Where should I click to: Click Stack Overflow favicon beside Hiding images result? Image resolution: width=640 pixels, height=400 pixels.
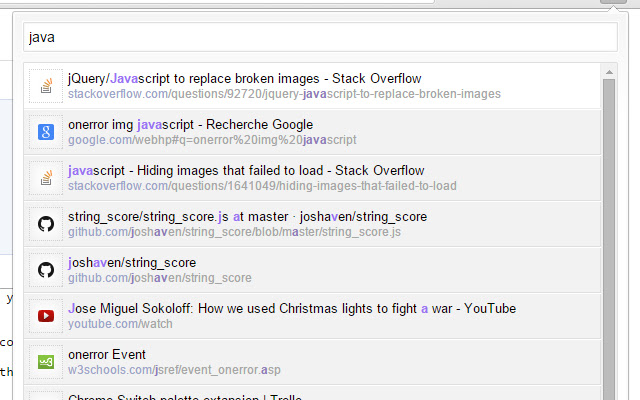click(x=46, y=178)
